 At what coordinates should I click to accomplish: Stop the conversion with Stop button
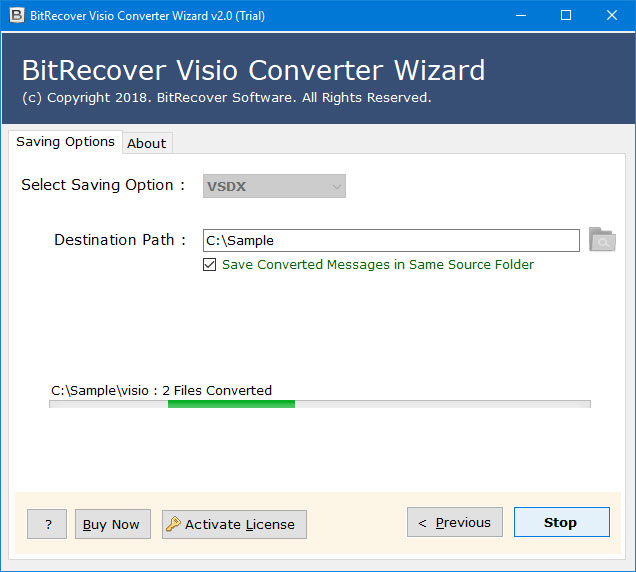[562, 522]
